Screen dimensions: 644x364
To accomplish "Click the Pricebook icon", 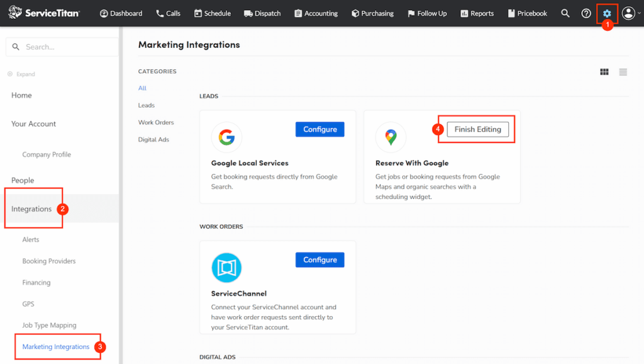I will coord(511,13).
